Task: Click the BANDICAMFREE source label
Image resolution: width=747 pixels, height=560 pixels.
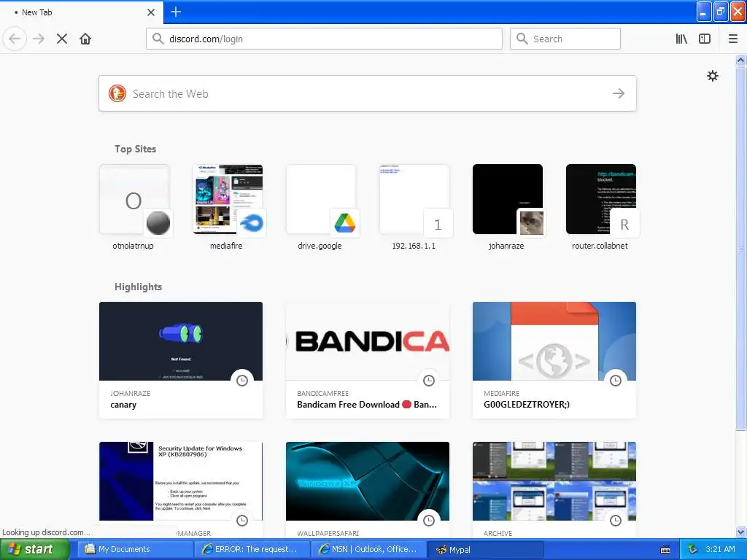Action: 322,393
